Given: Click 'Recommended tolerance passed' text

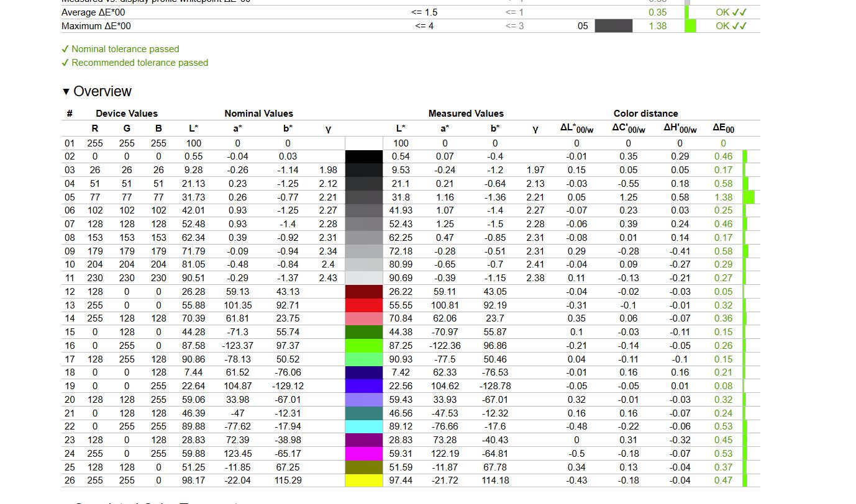Looking at the screenshot, I should coord(140,63).
